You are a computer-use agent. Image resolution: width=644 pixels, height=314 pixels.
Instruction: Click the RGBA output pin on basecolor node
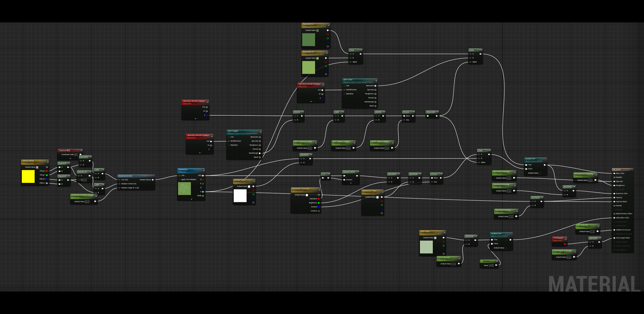click(203, 196)
